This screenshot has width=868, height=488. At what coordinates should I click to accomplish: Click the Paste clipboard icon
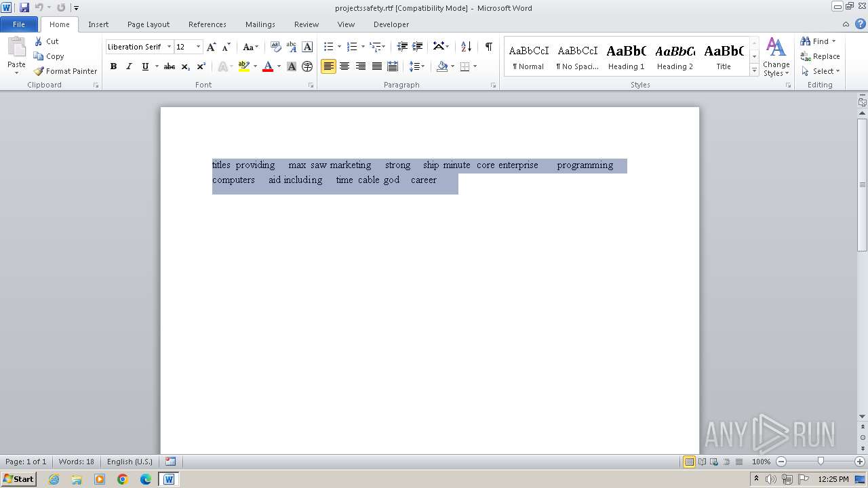coord(16,47)
